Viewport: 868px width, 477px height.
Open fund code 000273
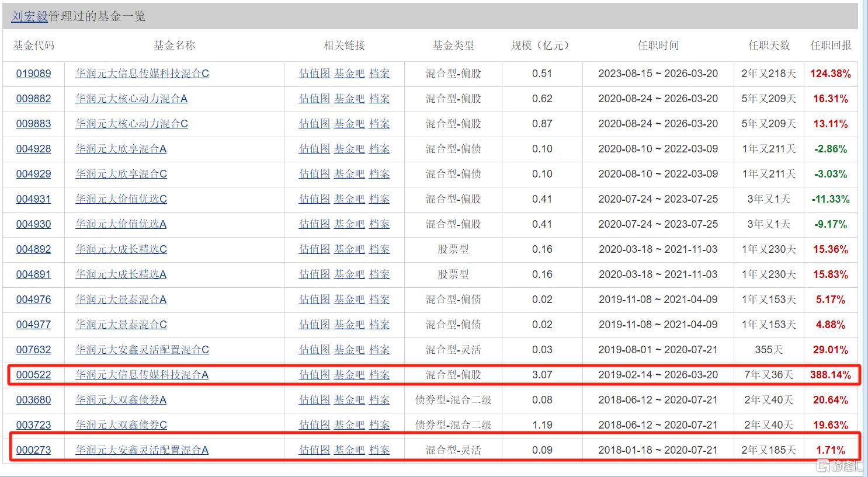click(33, 450)
